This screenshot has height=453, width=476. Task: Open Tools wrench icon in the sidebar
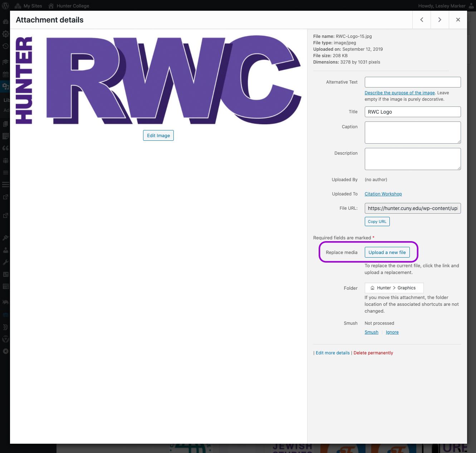[x=5, y=262]
